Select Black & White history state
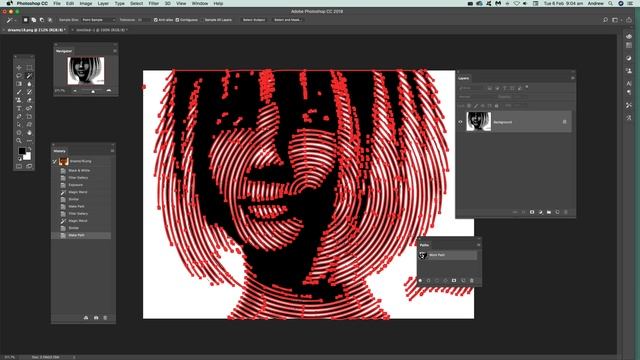 click(82, 170)
